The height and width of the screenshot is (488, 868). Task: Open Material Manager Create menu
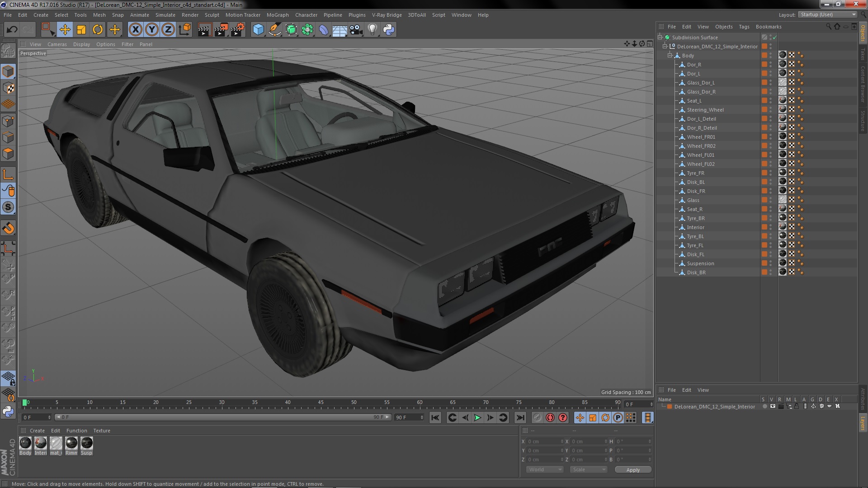click(37, 431)
